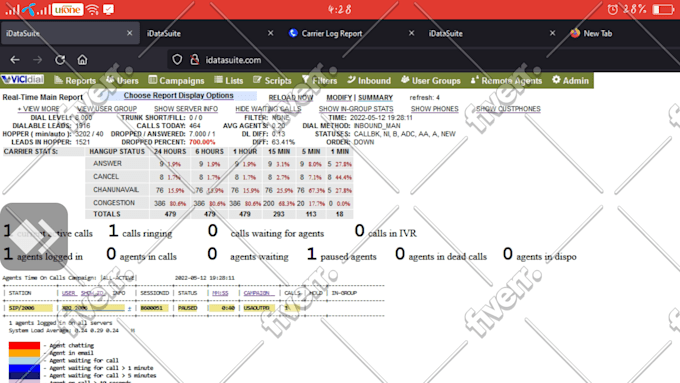
Task: Go back using browser back arrow
Action: (15, 60)
